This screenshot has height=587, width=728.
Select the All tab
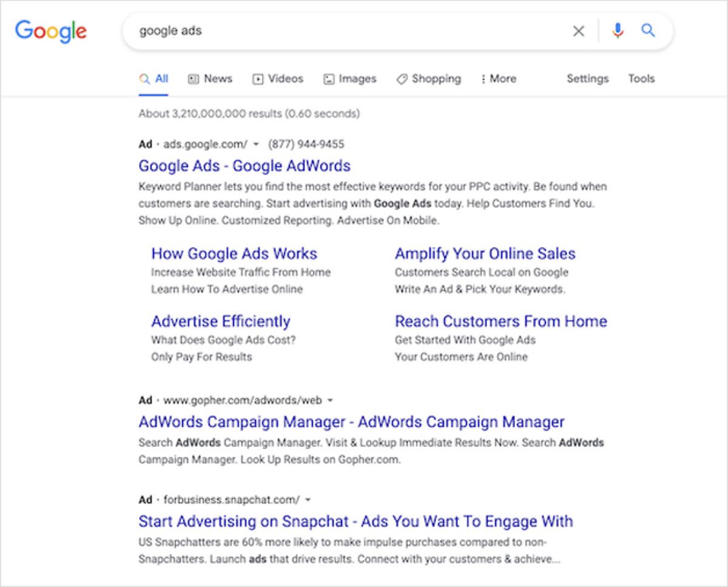click(x=153, y=78)
